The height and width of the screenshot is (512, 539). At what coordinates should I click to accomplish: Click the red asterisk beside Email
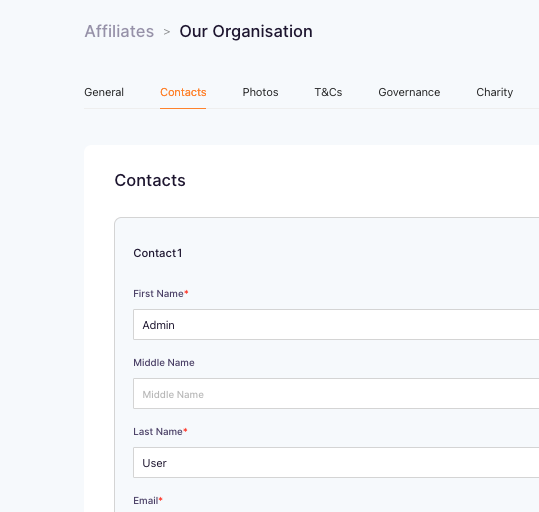point(161,499)
